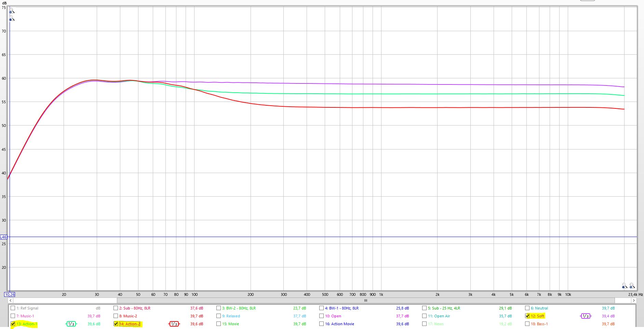Tick the 3: BW-2 - 80Hz, 8LR checkbox
Image resolution: width=644 pixels, height=329 pixels.
[219, 308]
